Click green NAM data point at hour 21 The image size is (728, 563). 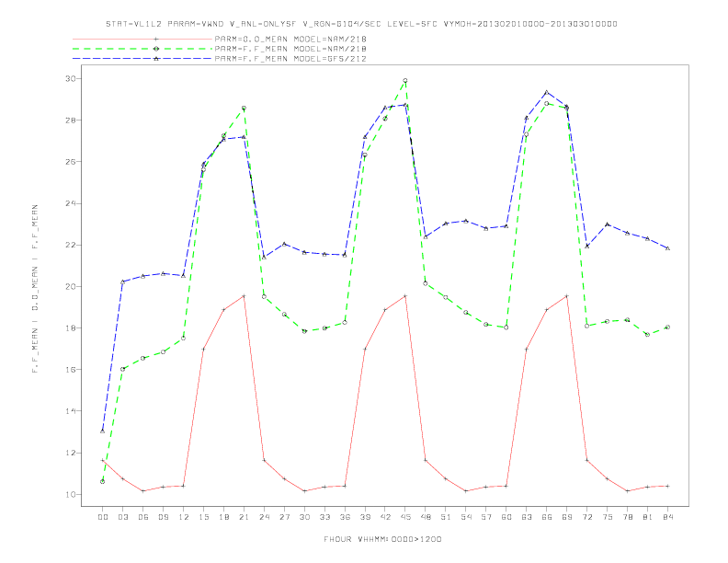[244, 109]
